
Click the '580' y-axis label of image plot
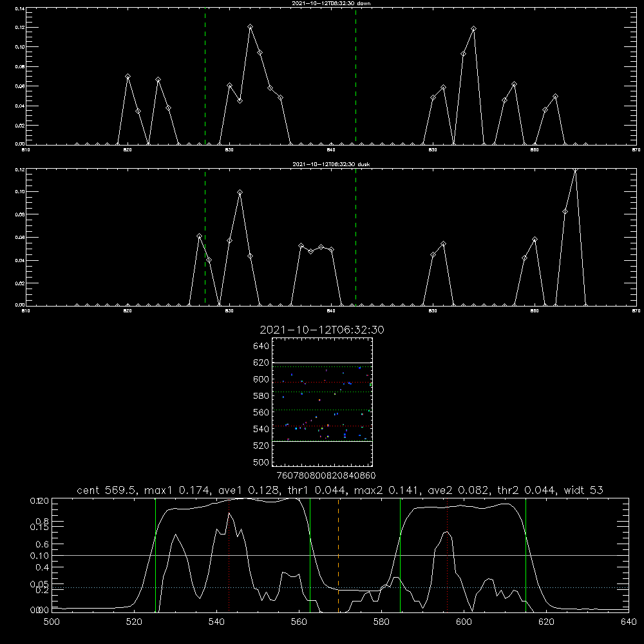pyautogui.click(x=261, y=396)
